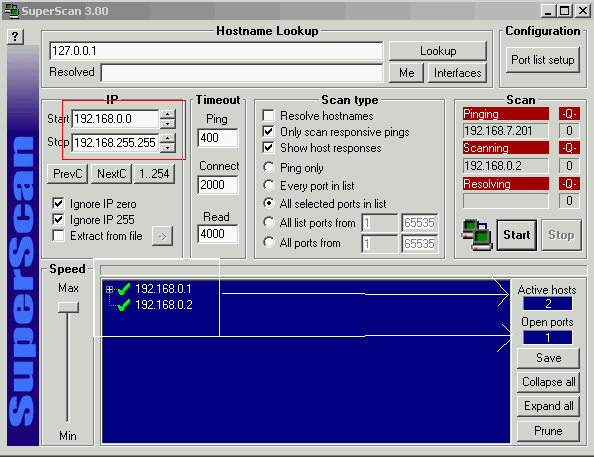Click the SuperScan title bar app icon
Screen dimensions: 594x457
12,11
